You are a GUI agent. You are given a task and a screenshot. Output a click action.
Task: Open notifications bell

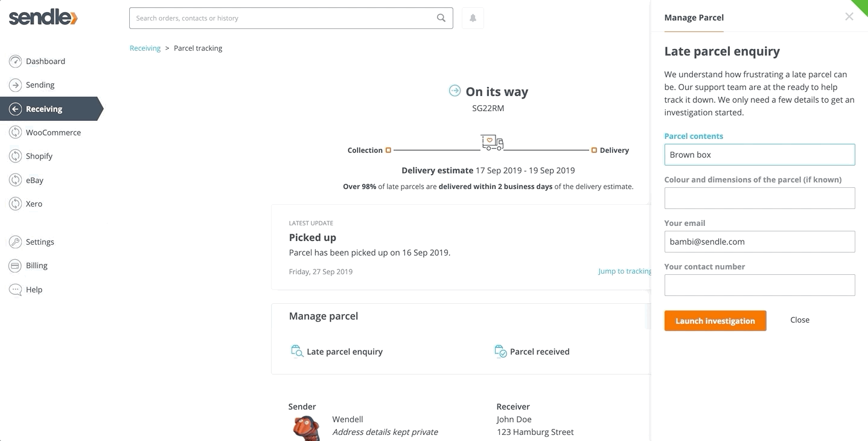click(473, 18)
